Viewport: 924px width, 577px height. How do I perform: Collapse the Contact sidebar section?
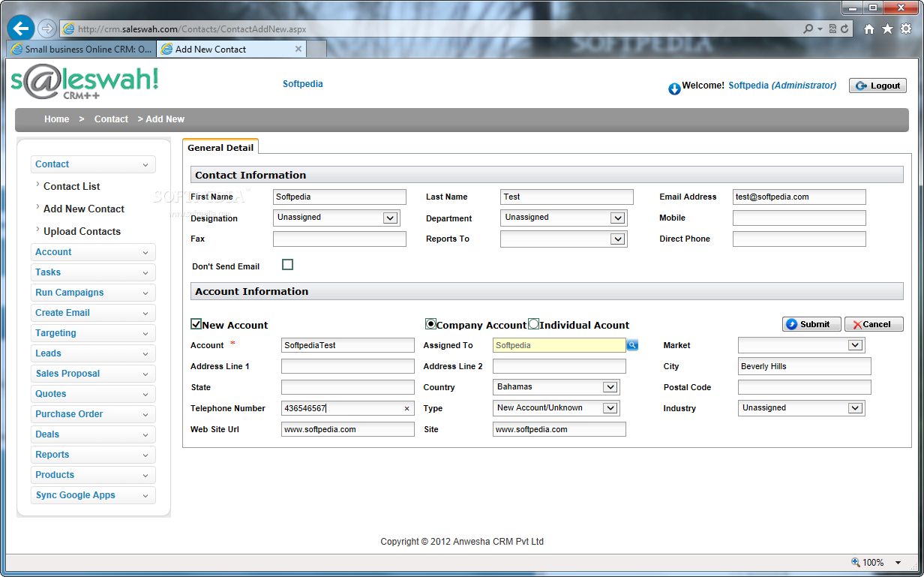[93, 164]
